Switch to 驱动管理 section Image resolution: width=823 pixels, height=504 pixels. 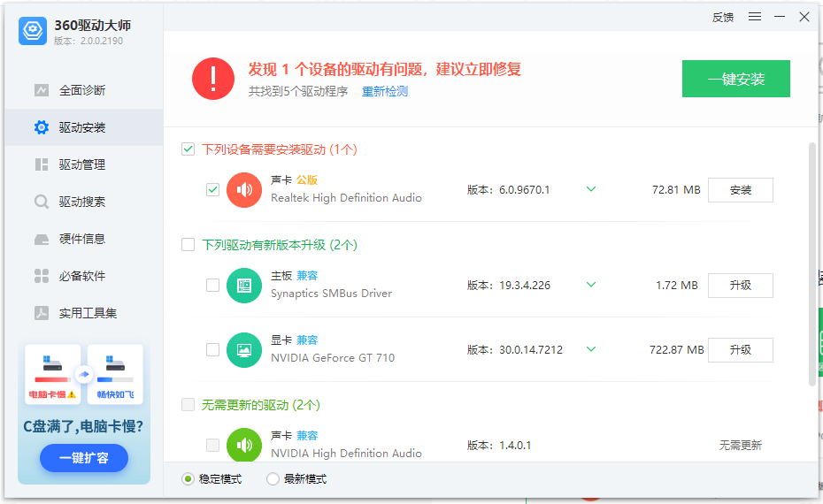[x=84, y=164]
